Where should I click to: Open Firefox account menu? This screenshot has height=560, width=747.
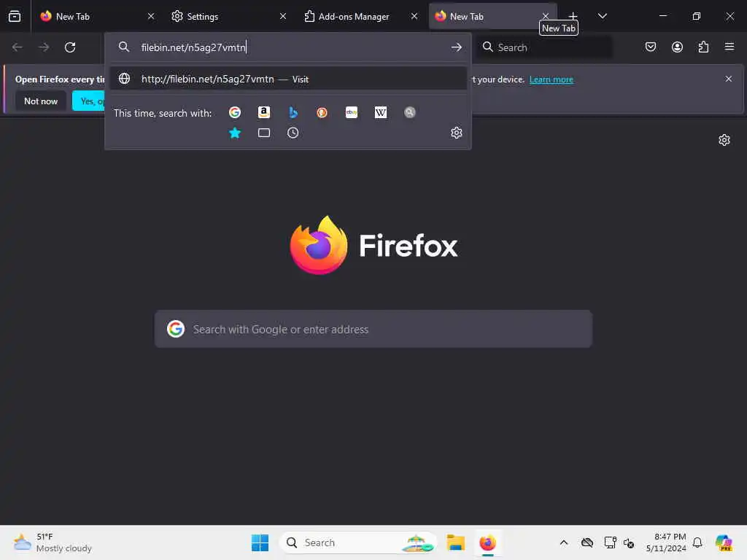pyautogui.click(x=677, y=47)
